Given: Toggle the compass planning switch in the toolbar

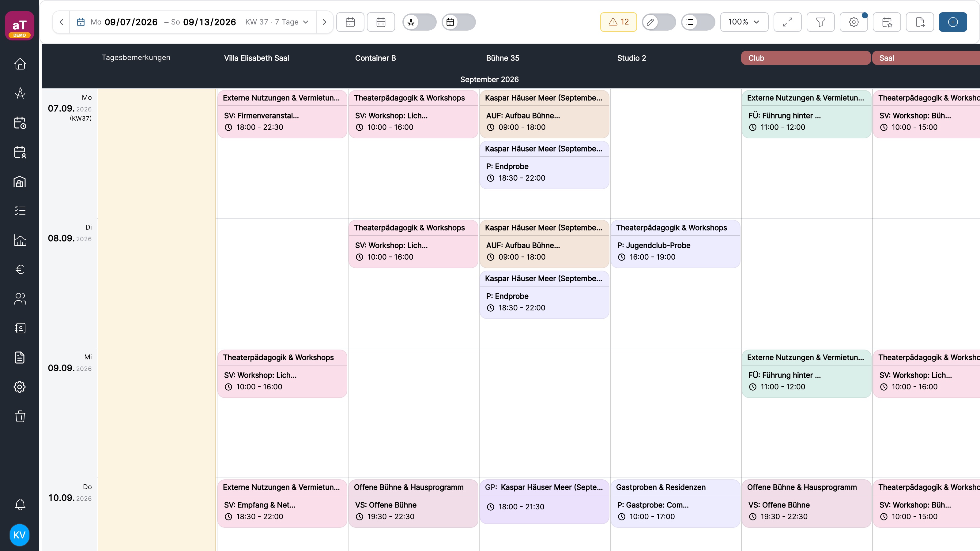Looking at the screenshot, I should (x=420, y=22).
